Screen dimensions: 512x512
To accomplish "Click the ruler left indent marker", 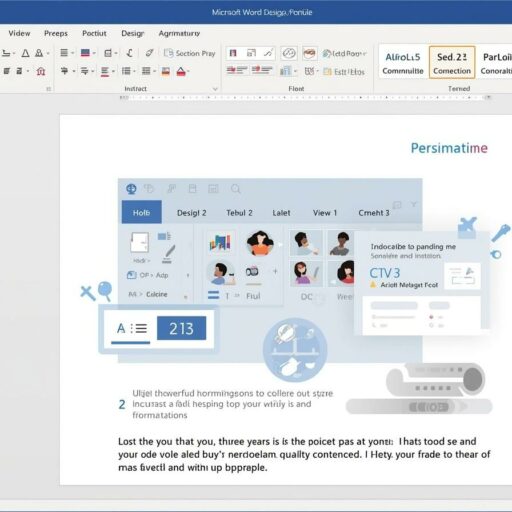I will pyautogui.click(x=124, y=97).
